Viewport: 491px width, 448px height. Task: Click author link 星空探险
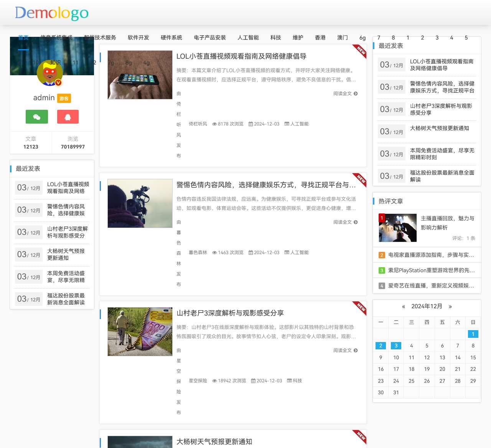(198, 381)
